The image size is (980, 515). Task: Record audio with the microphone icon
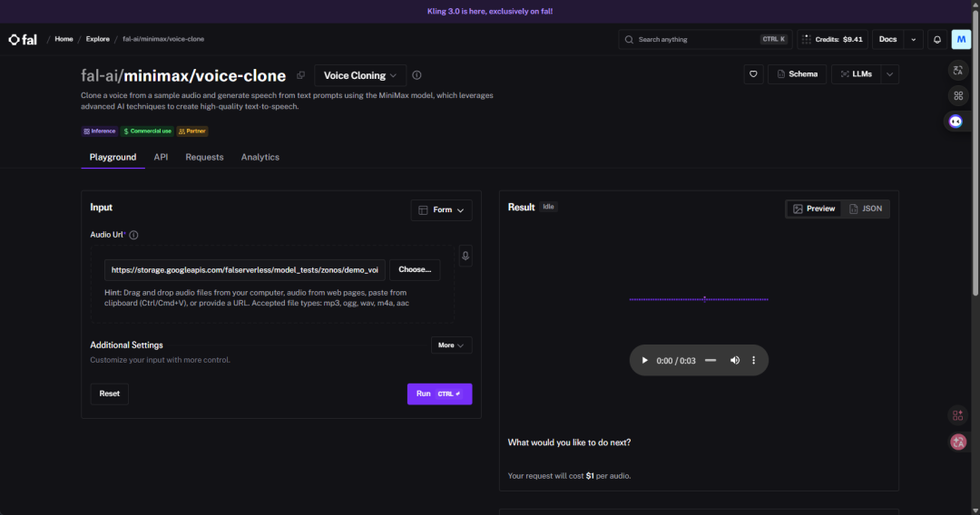tap(465, 256)
